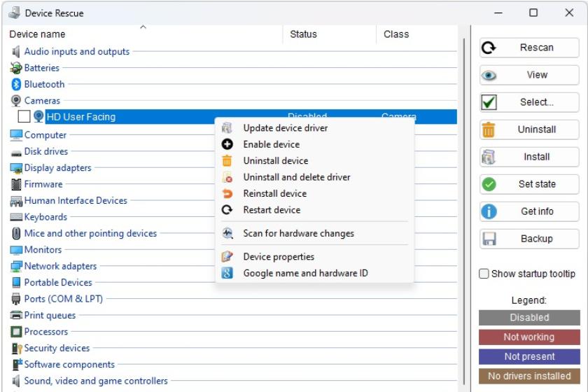This screenshot has height=392, width=588.
Task: Select Scan for hardware changes menu item
Action: coord(315,233)
